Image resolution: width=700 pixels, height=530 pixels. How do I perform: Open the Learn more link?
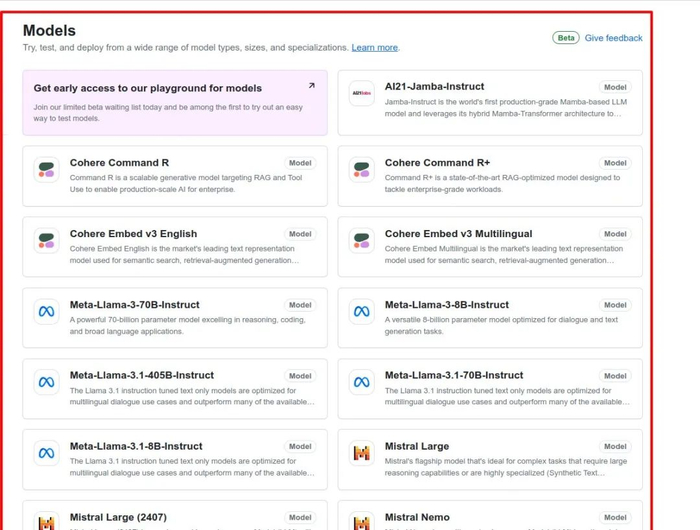pos(374,48)
